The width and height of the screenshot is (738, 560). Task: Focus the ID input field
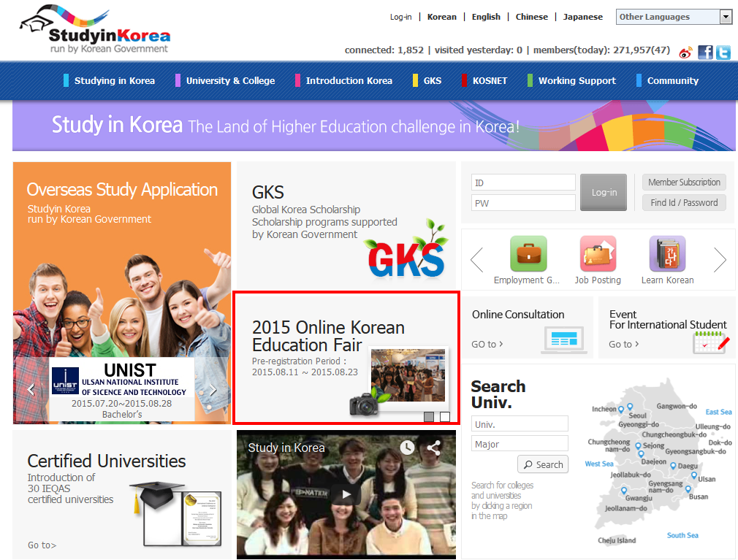(523, 183)
